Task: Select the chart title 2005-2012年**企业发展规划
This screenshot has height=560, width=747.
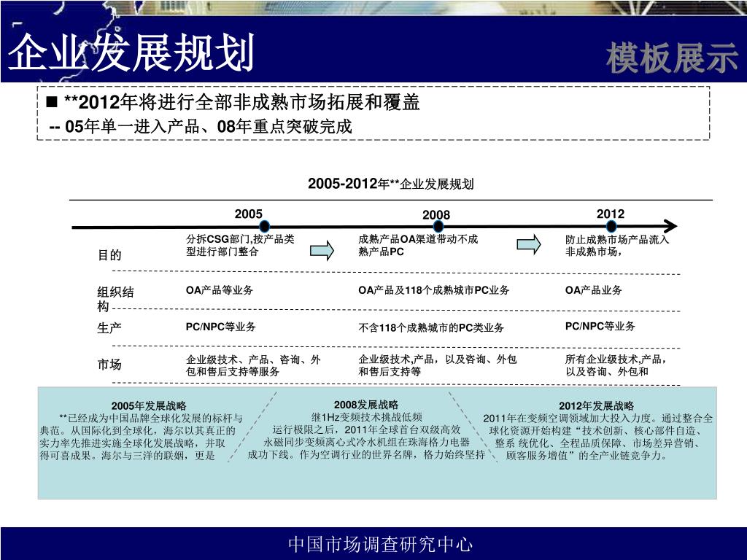Action: point(391,183)
